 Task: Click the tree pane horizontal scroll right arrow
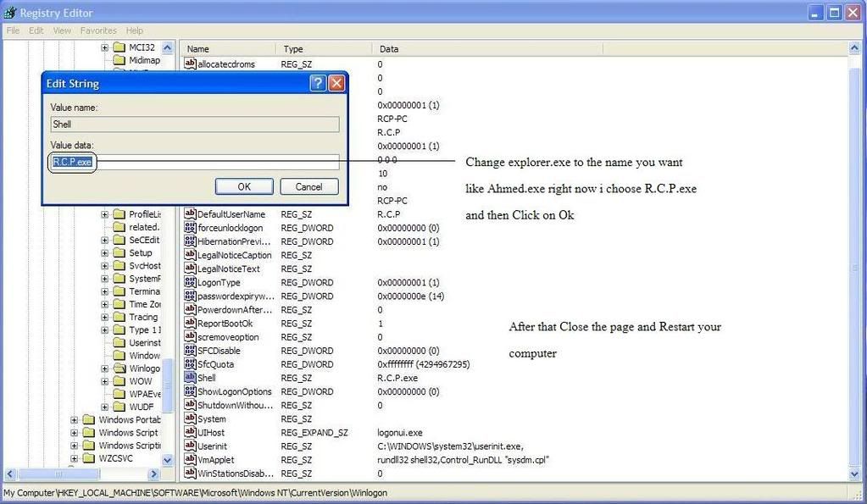click(154, 474)
